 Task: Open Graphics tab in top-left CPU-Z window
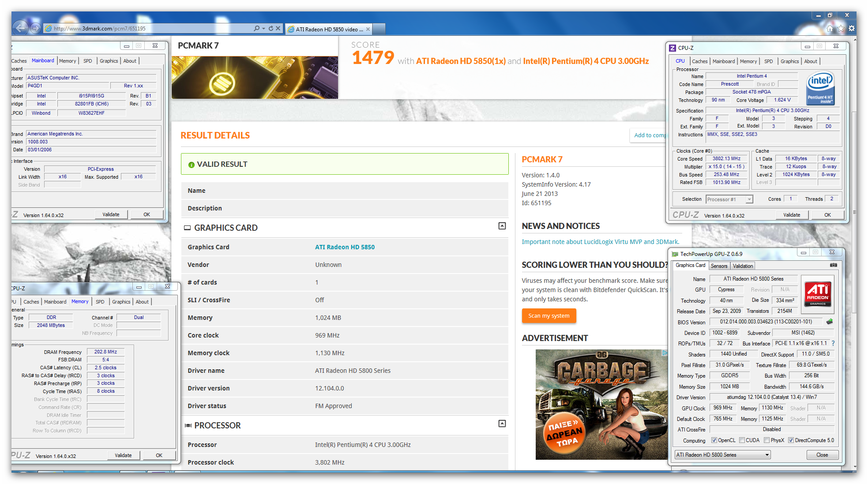pos(109,61)
